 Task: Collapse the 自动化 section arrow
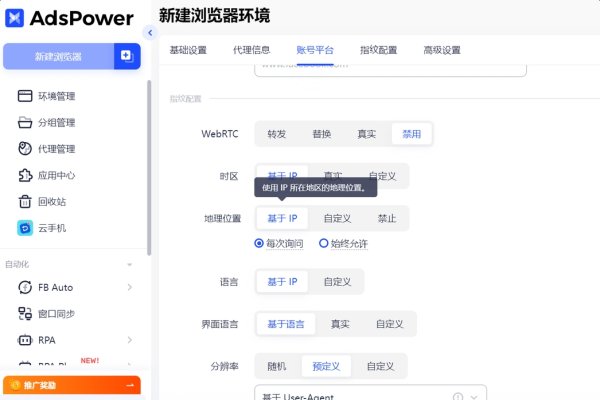(130, 264)
